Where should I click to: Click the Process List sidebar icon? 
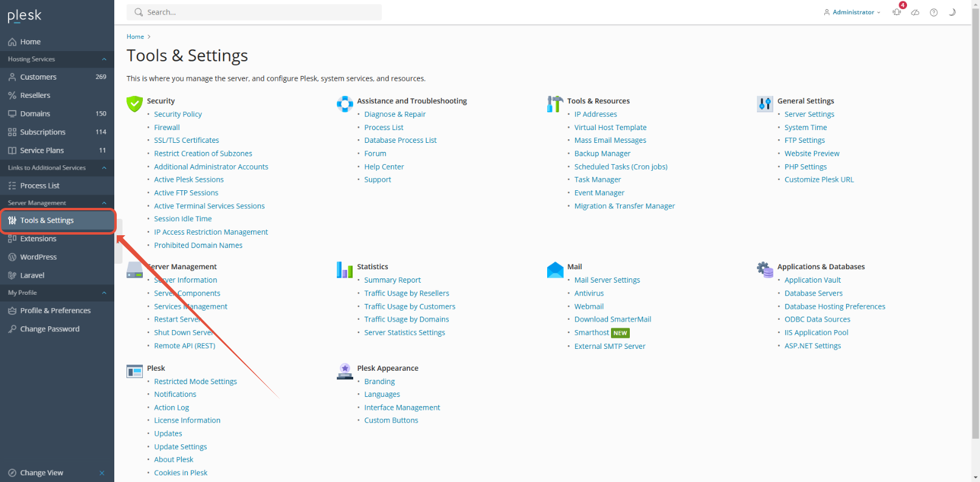[x=12, y=185]
